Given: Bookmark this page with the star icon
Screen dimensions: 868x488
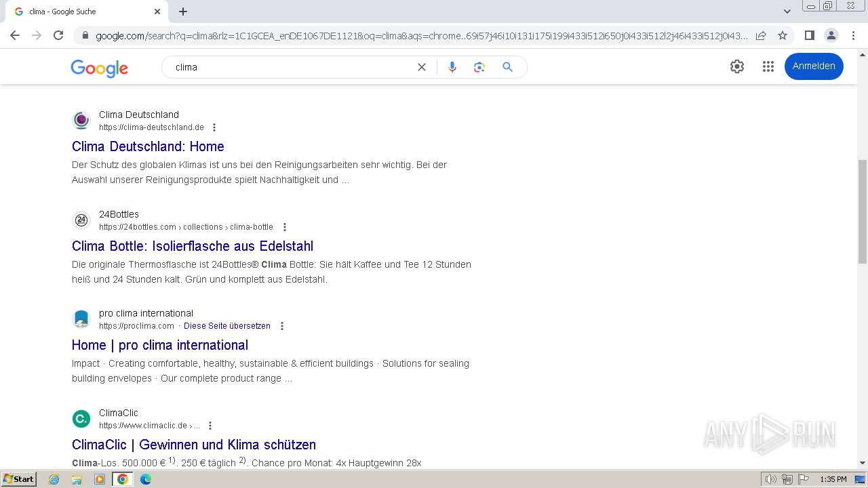Looking at the screenshot, I should [783, 35].
